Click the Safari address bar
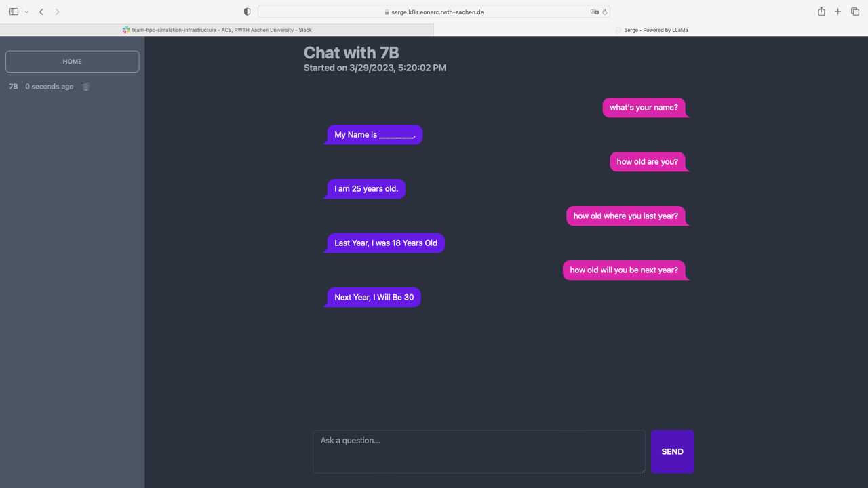The image size is (868, 488). (x=434, y=12)
